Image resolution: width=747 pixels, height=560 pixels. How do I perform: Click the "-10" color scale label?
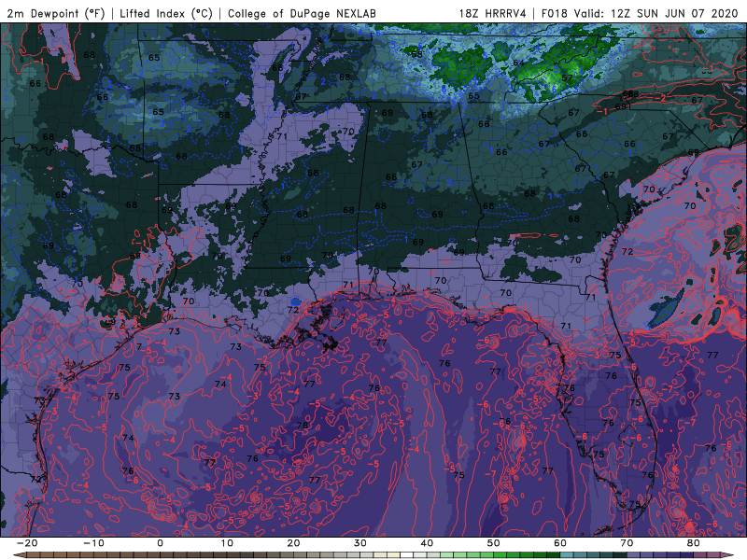click(x=92, y=543)
